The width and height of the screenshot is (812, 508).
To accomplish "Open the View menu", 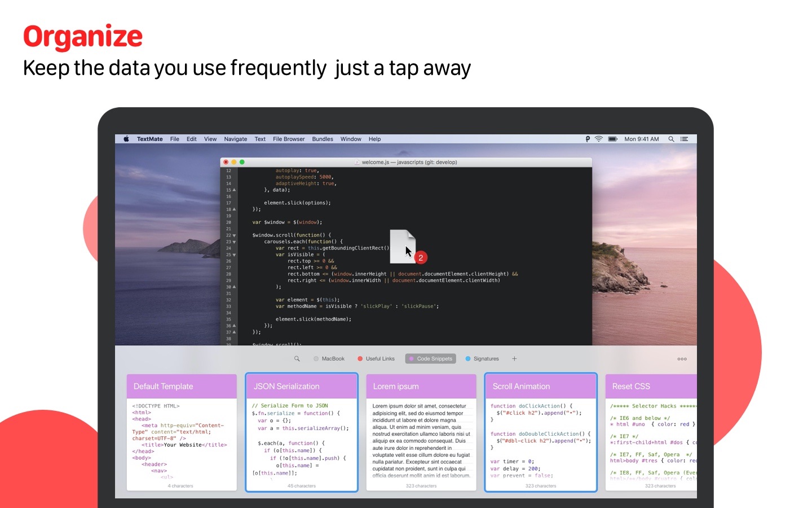I will click(x=210, y=139).
